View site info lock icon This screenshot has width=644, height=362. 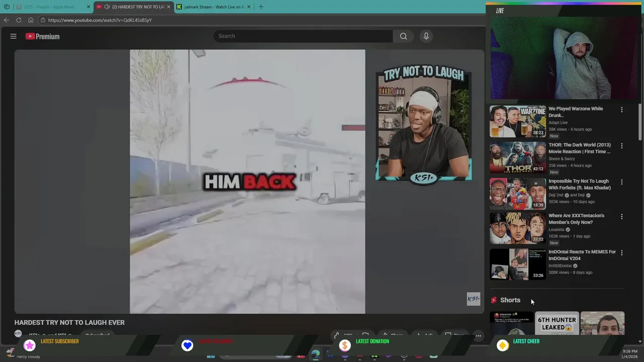tap(43, 20)
